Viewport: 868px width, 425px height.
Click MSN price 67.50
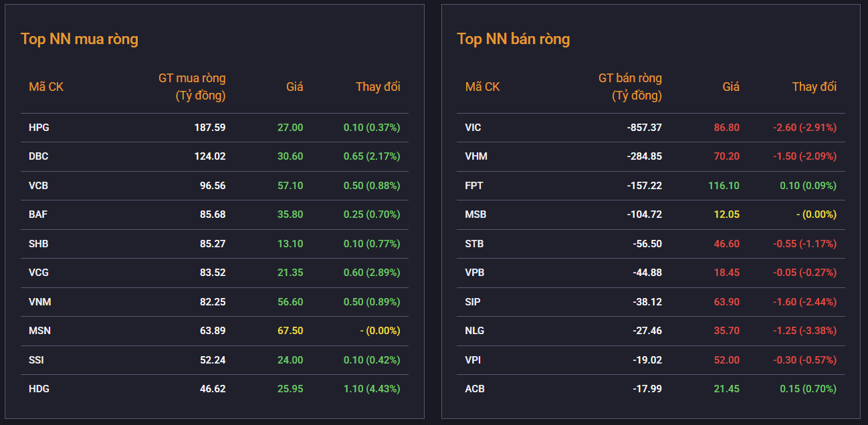290,331
